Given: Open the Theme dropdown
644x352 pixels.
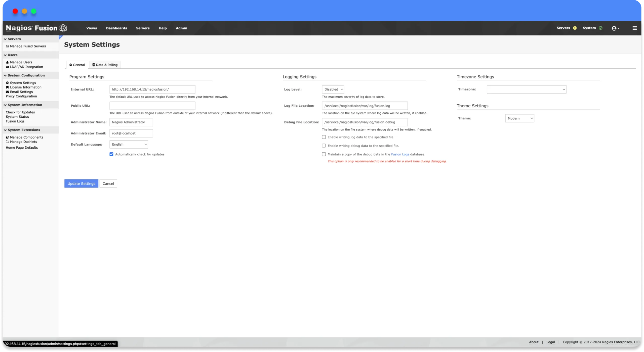Looking at the screenshot, I should (519, 118).
